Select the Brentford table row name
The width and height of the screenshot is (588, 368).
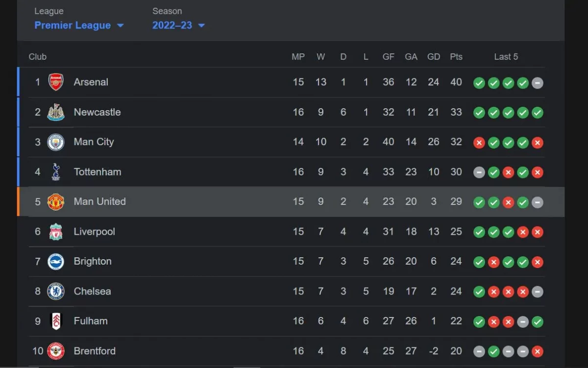[x=95, y=351]
